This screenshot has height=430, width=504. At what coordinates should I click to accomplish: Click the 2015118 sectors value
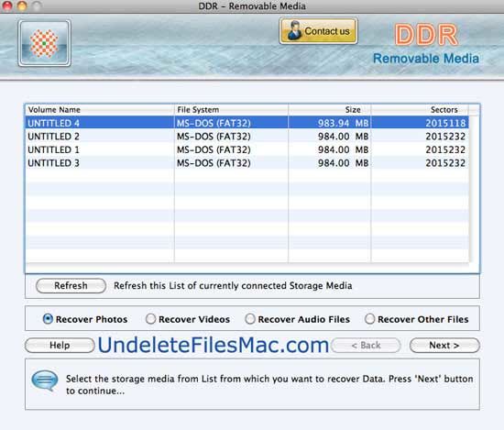(445, 123)
